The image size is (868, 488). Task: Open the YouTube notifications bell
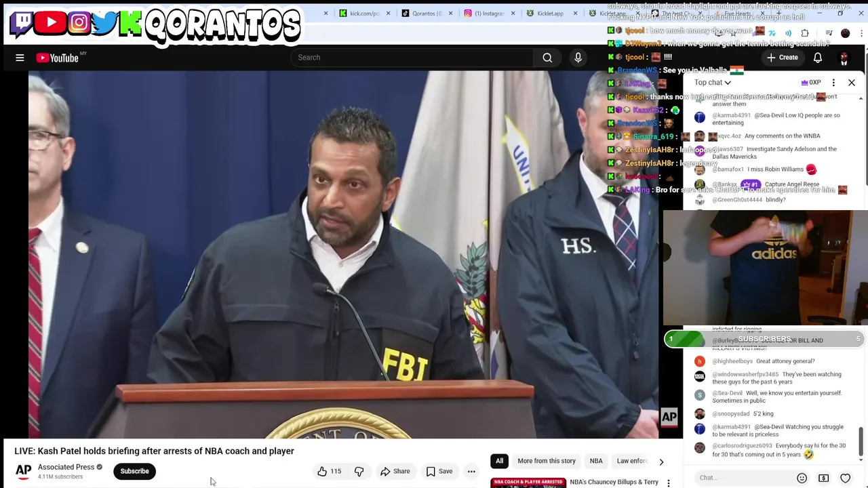(x=818, y=58)
